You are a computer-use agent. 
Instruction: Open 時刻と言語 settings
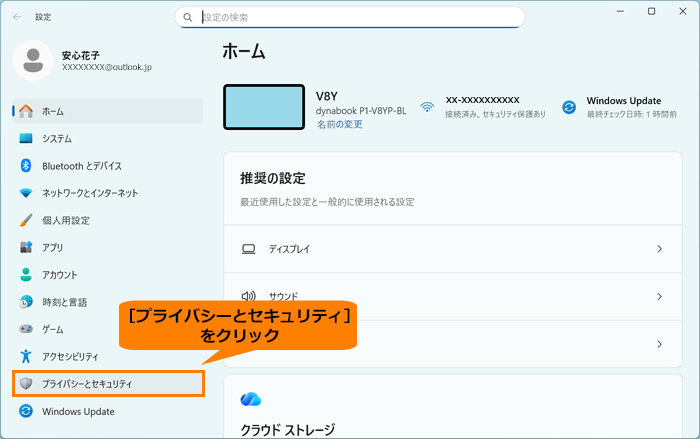coord(108,302)
